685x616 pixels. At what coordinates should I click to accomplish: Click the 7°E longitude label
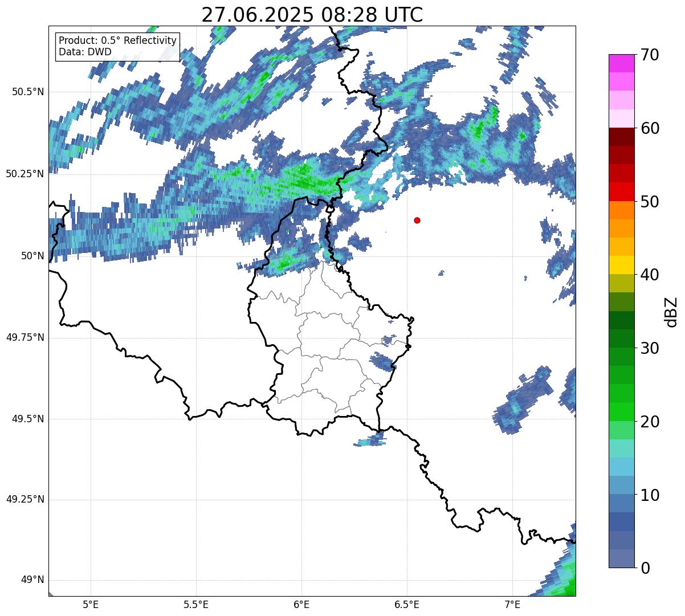[x=512, y=605]
